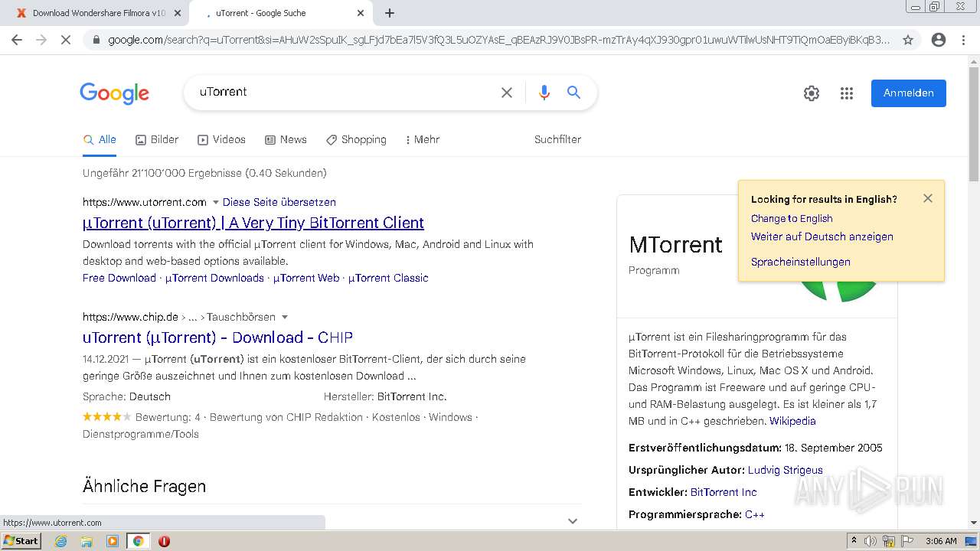Image resolution: width=980 pixels, height=551 pixels.
Task: Open the C++ programming language link
Action: (755, 514)
